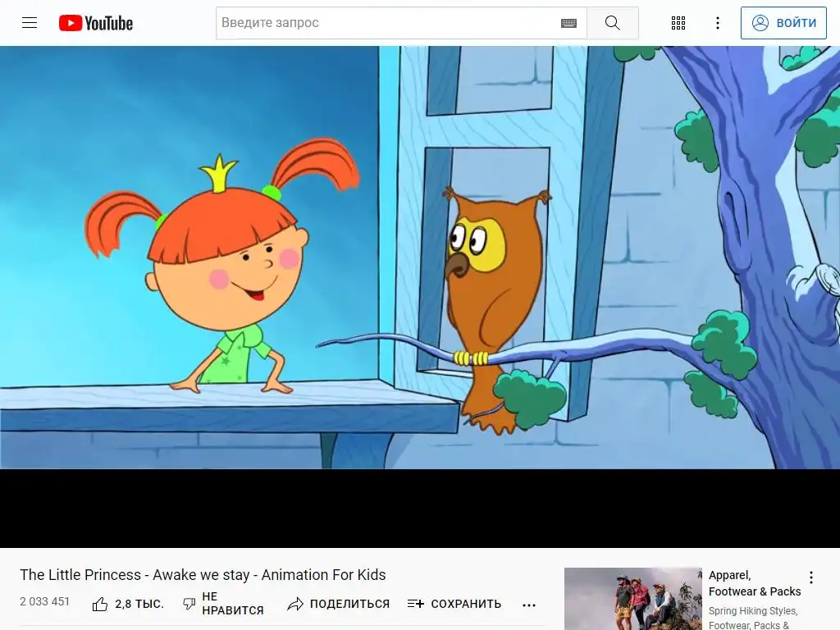Open settings three-dot menu in header
This screenshot has height=630, width=840.
(717, 23)
